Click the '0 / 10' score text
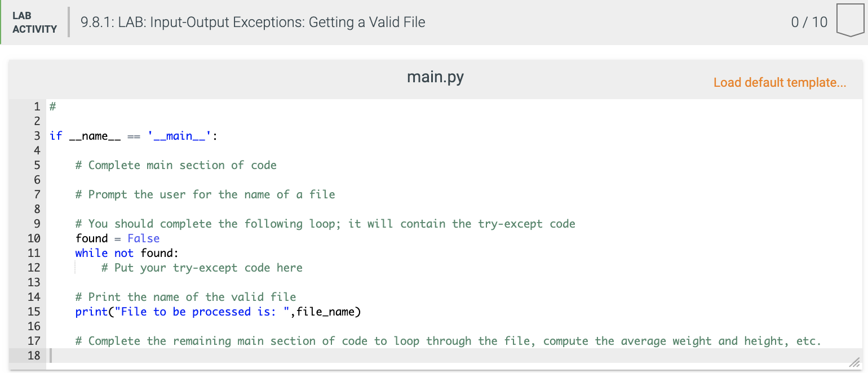Image resolution: width=868 pixels, height=373 pixels. 809,22
